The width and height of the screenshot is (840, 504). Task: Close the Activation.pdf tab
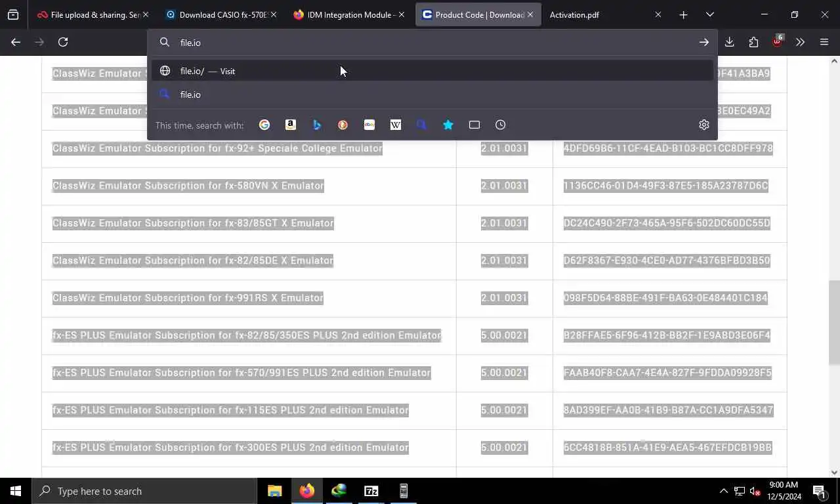point(658,14)
